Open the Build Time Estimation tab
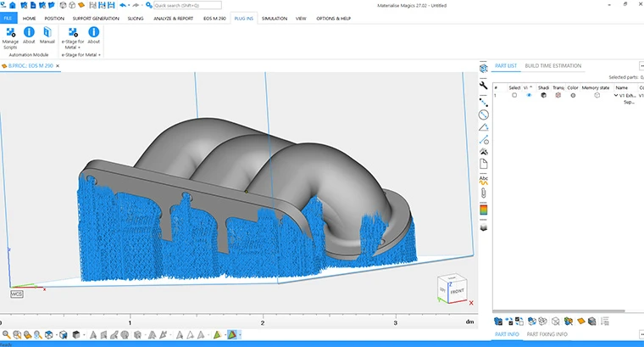The image size is (644, 347). 552,66
